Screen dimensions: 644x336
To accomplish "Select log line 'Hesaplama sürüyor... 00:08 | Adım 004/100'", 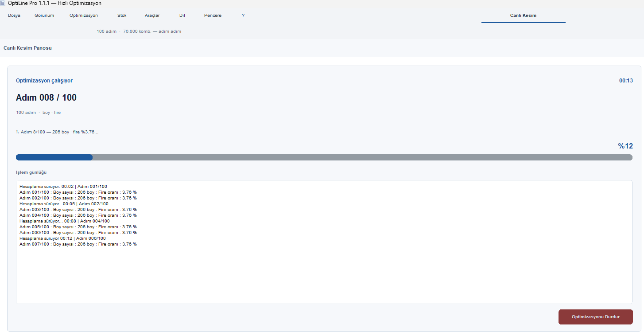I will [65, 221].
